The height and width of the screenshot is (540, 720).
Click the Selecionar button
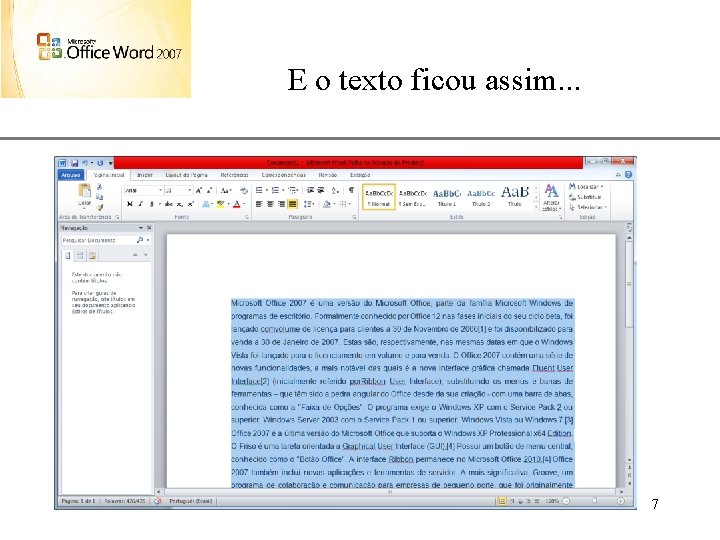(x=588, y=207)
